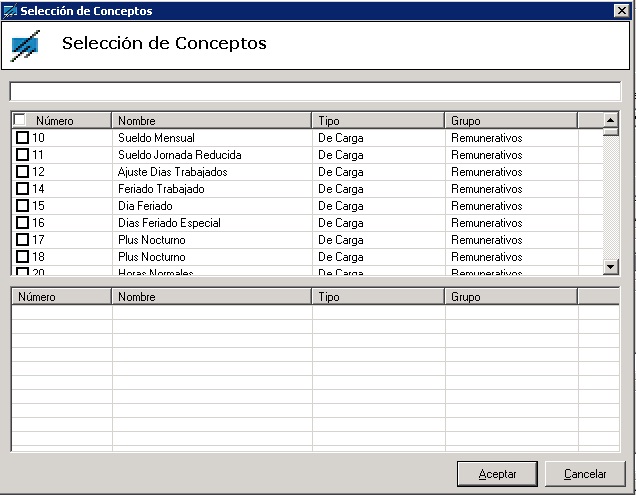Check the box for concept 10
This screenshot has height=495, width=636.
[23, 138]
